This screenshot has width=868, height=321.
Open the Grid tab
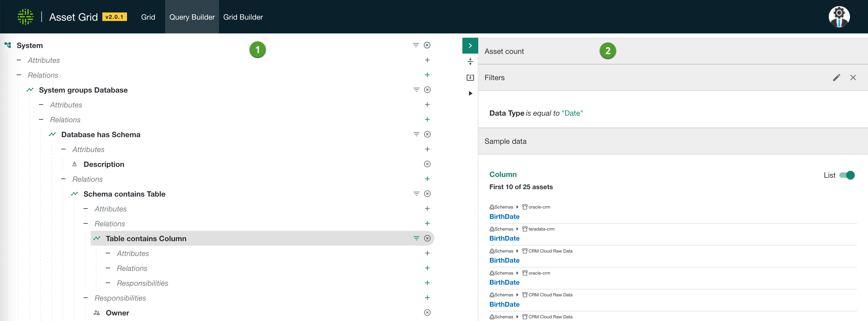point(148,17)
